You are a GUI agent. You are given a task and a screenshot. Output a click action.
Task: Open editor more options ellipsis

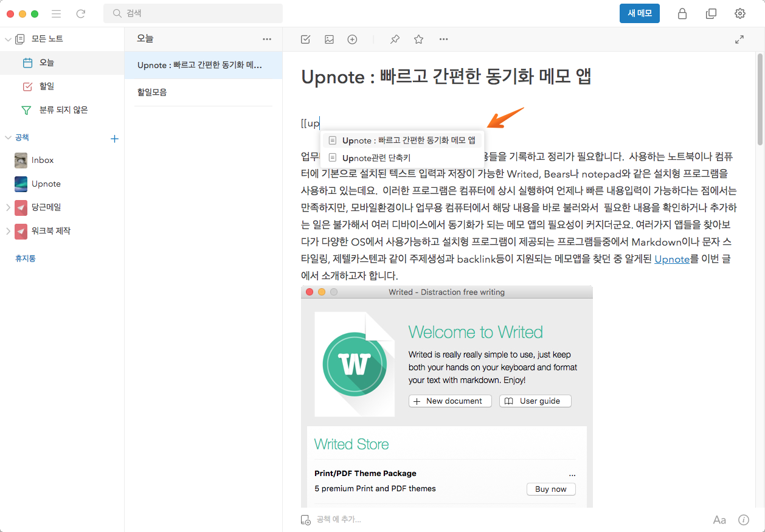(443, 40)
